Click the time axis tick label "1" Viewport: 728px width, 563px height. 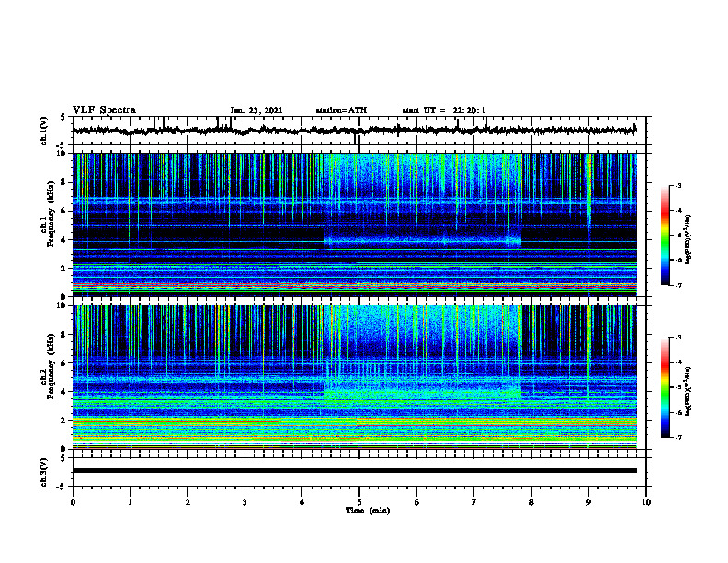(x=130, y=502)
